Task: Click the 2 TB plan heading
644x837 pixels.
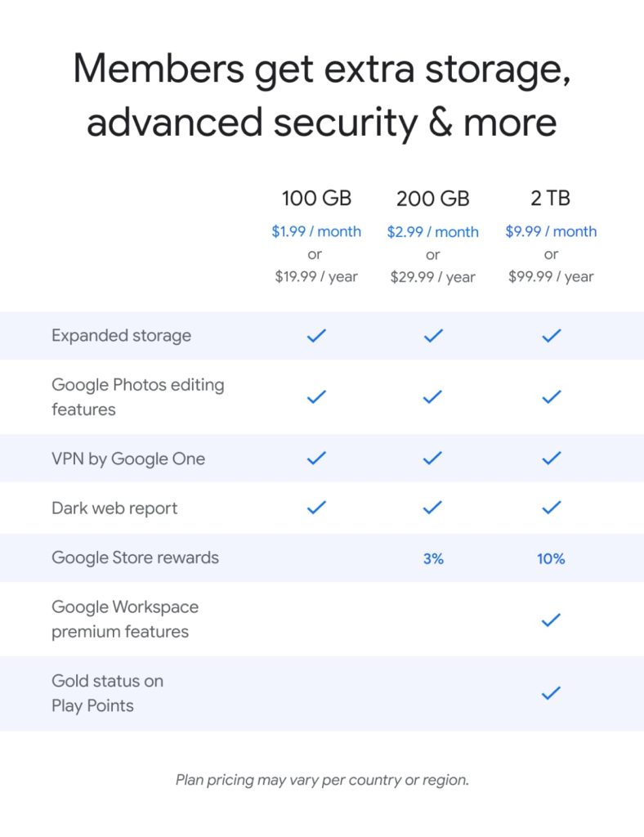Action: (551, 198)
